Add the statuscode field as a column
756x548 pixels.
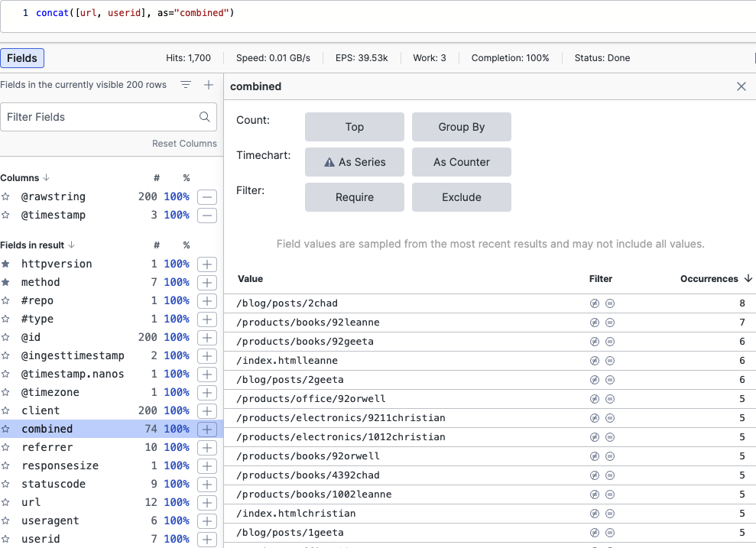pos(206,485)
